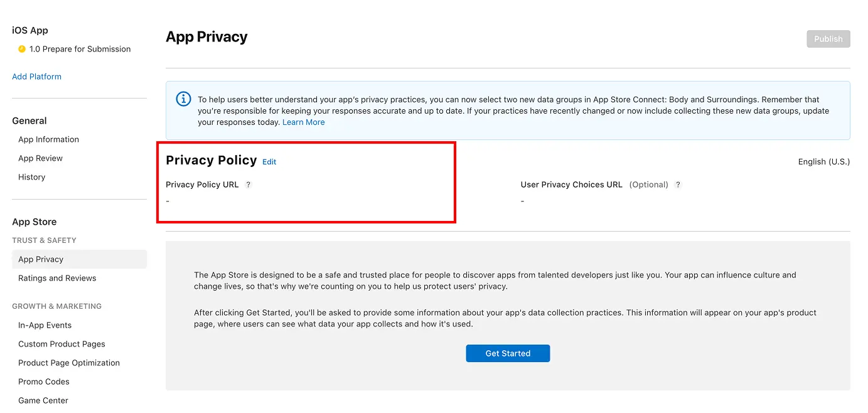Viewport: 868px width, 413px height.
Task: Click Edit next to Privacy Policy
Action: (269, 162)
